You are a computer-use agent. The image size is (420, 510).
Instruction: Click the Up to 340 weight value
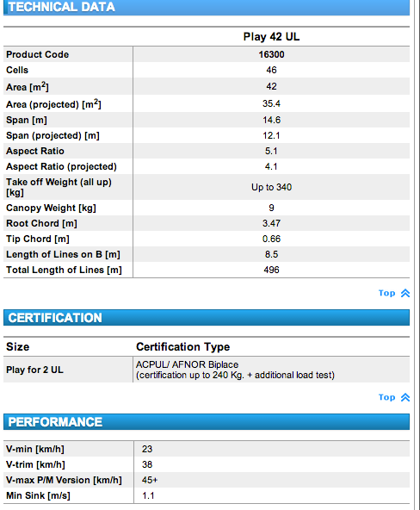point(271,187)
